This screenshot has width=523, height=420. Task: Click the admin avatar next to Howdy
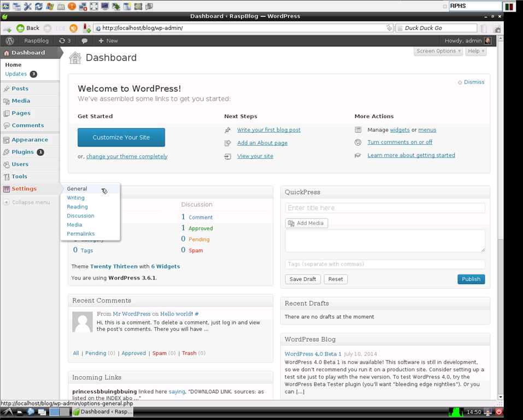(x=487, y=40)
